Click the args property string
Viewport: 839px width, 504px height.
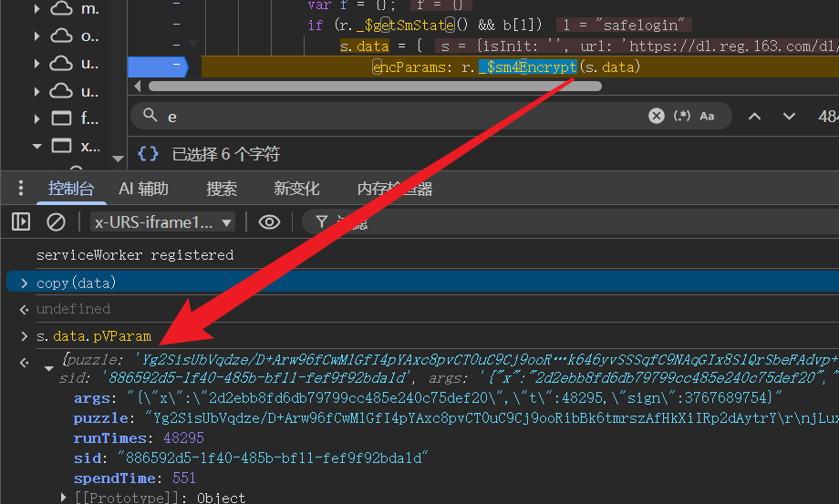(x=454, y=397)
